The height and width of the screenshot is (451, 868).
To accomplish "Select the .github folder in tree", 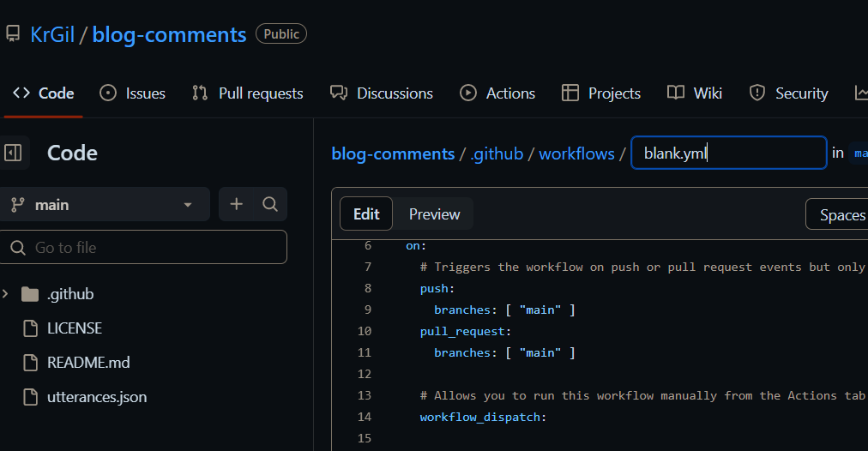I will (70, 294).
